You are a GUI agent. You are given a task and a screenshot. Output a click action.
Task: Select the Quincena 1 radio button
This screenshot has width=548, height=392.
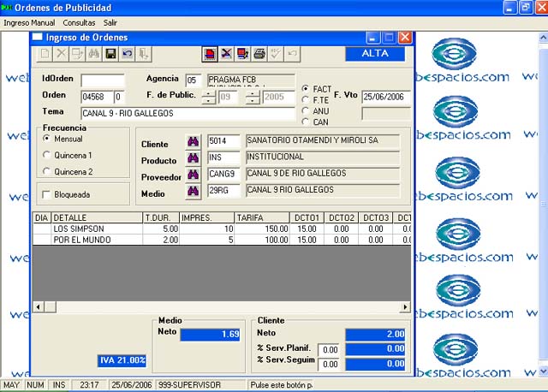point(47,155)
